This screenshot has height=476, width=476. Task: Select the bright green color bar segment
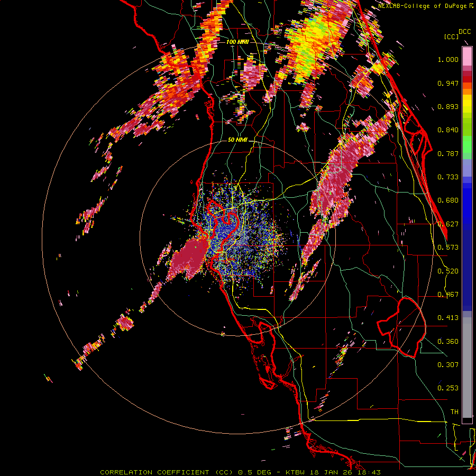(467, 144)
